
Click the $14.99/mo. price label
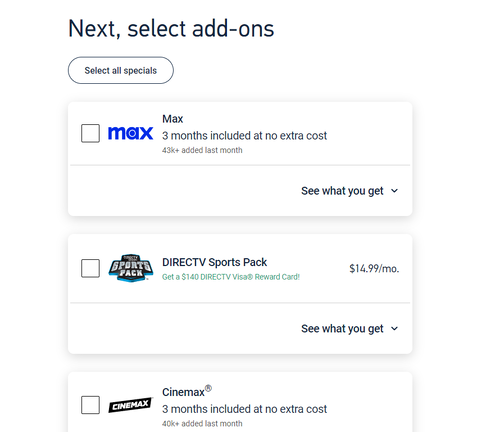[x=374, y=269]
